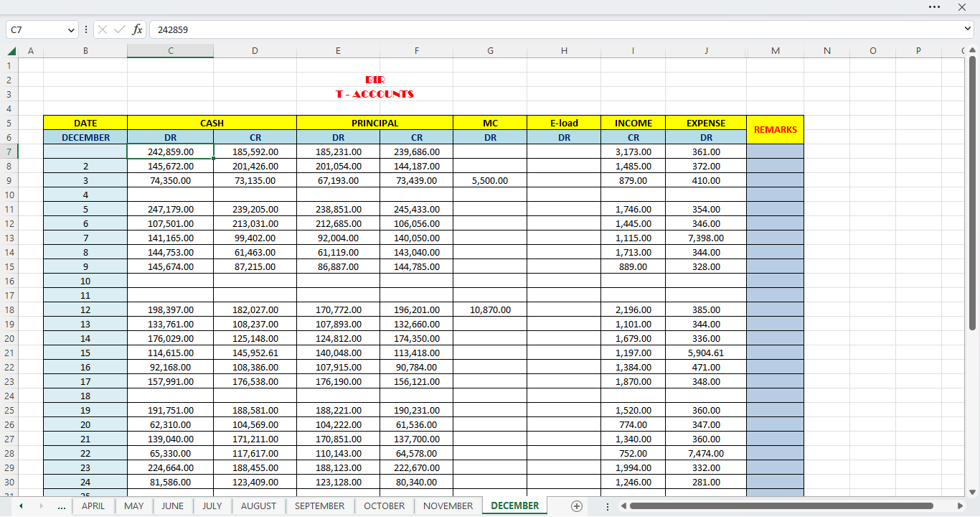Click the PRINCIPAL header cell
Screen dimensions: 980x517
[375, 123]
